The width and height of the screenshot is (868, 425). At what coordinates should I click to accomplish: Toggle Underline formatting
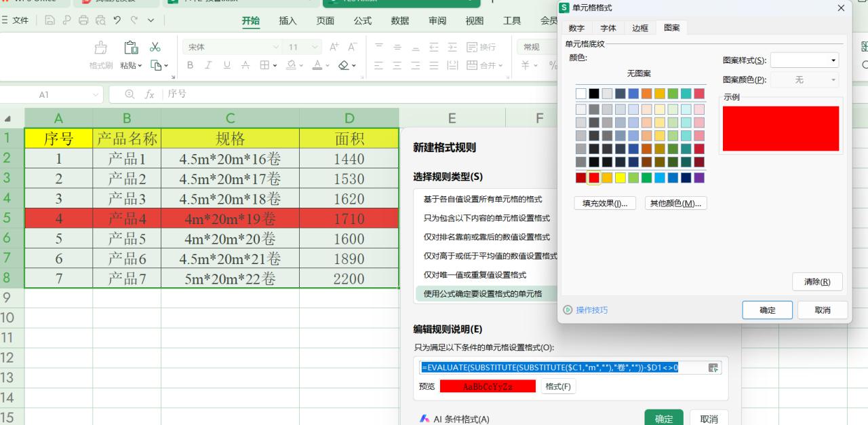226,65
